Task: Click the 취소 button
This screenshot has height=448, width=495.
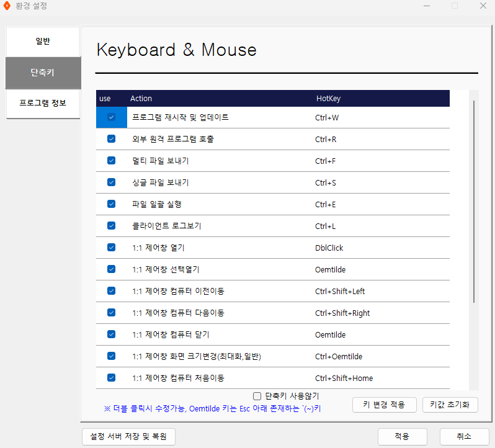Action: 465,437
